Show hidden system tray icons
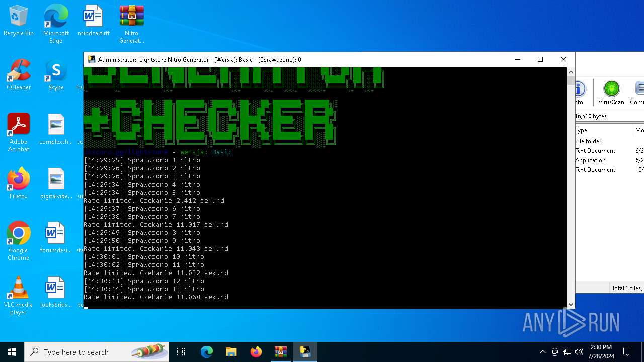This screenshot has width=644, height=362. 542,352
